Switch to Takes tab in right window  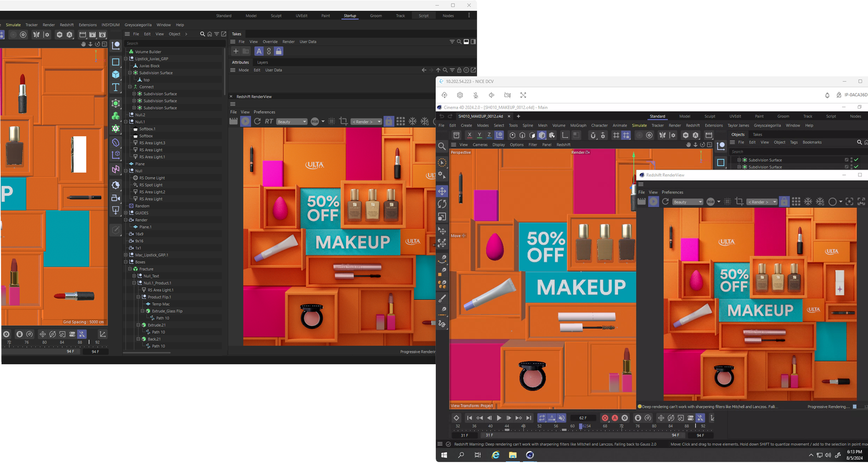[x=757, y=134]
